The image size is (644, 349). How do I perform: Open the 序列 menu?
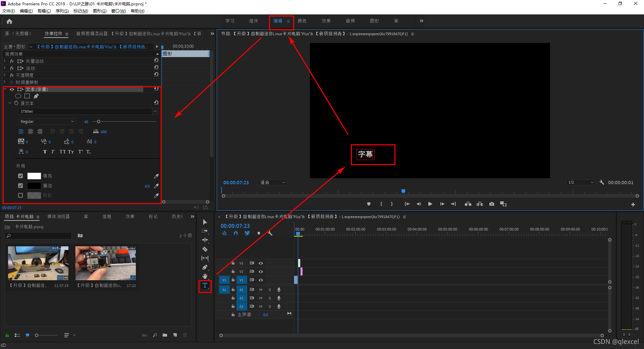62,11
